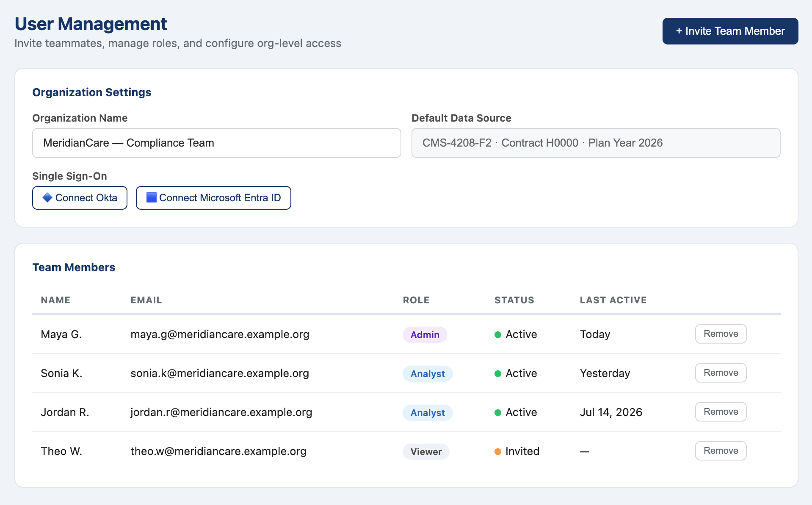Connect Okta single sign-on
This screenshot has height=505, width=812.
point(80,198)
